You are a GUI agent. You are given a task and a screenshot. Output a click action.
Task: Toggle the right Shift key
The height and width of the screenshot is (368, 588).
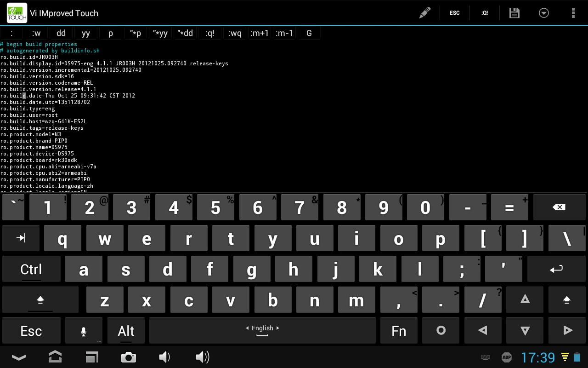(566, 300)
